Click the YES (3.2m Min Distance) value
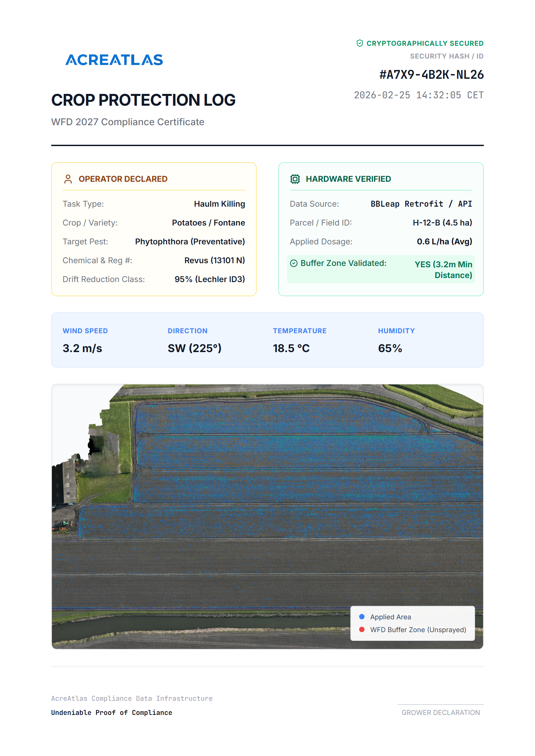Screen dimensions: 535x756 tap(443, 270)
